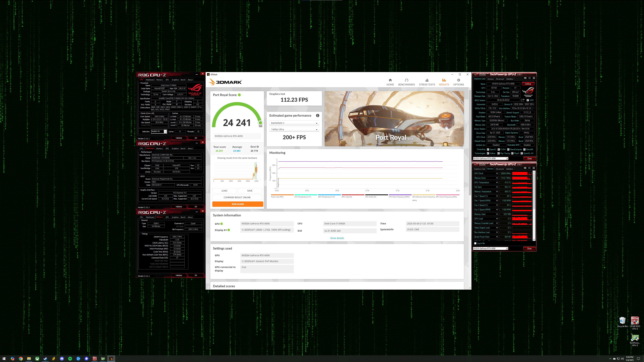Click refresh icon in GPU-Z Sensors window
Screen dimensions: 644x362
529,168
